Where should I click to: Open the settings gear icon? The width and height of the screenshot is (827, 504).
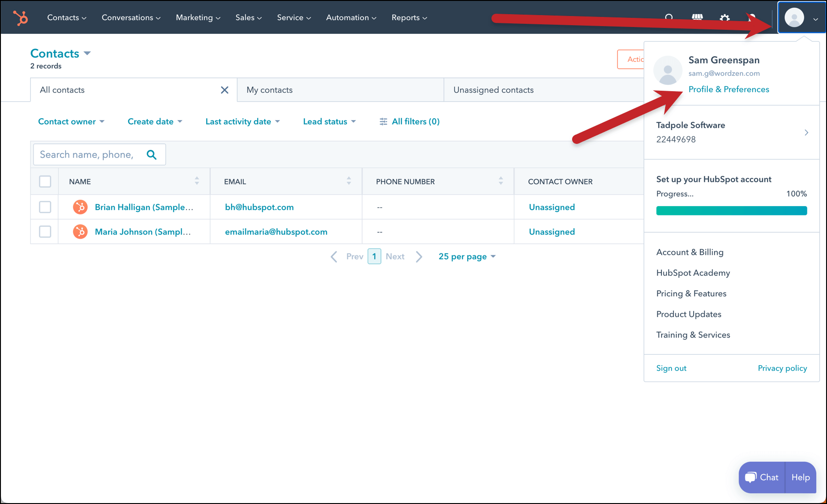click(725, 18)
